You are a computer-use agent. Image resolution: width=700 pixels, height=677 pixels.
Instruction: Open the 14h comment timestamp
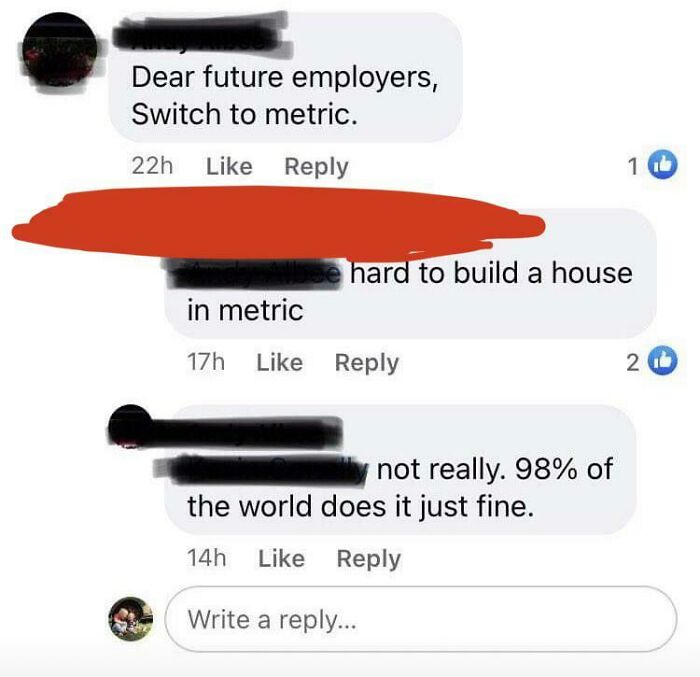tap(207, 559)
